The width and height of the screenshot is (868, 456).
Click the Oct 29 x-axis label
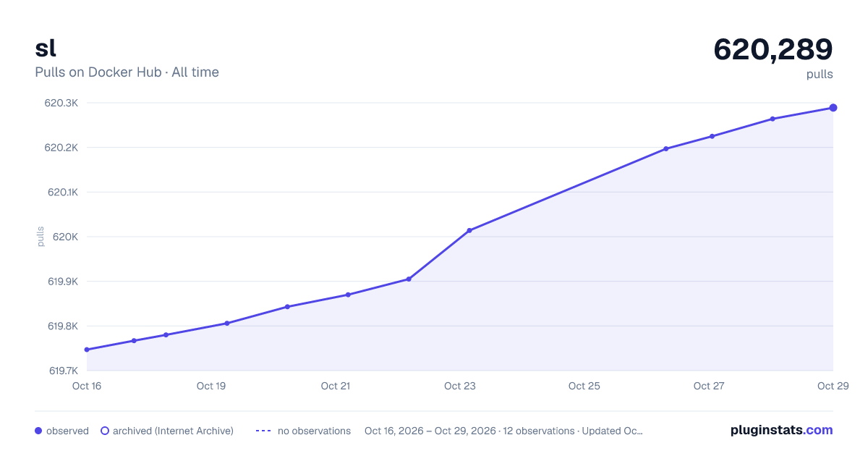click(x=833, y=386)
